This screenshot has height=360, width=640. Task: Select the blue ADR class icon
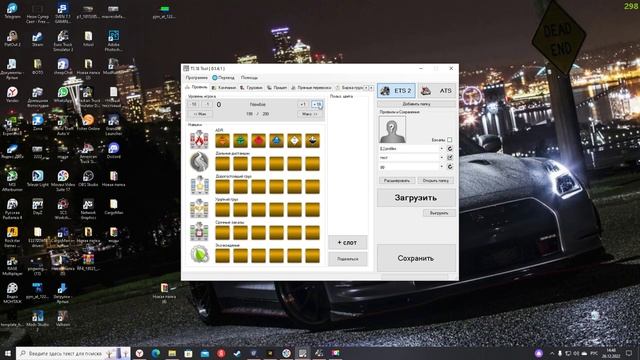point(276,141)
